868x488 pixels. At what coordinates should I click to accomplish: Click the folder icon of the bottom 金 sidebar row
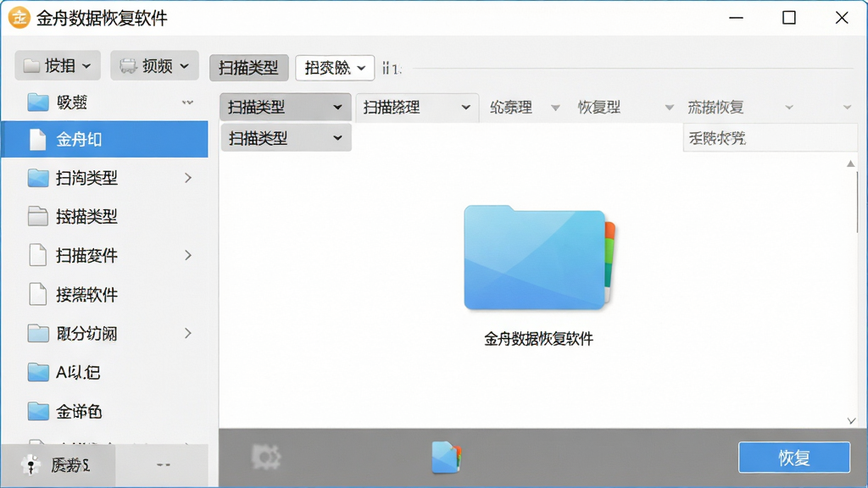(x=38, y=411)
